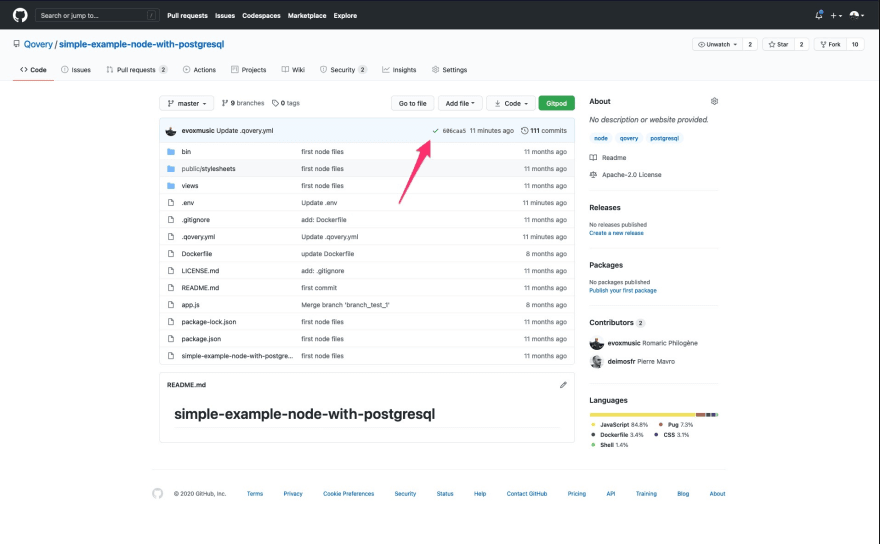Open commit hash link in commit bar
The image size is (880, 544).
454,131
